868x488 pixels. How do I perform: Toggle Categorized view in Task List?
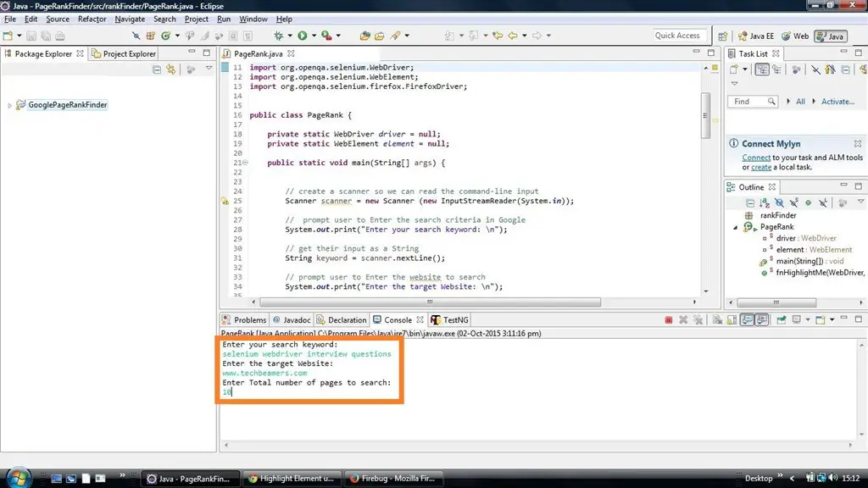tap(763, 69)
